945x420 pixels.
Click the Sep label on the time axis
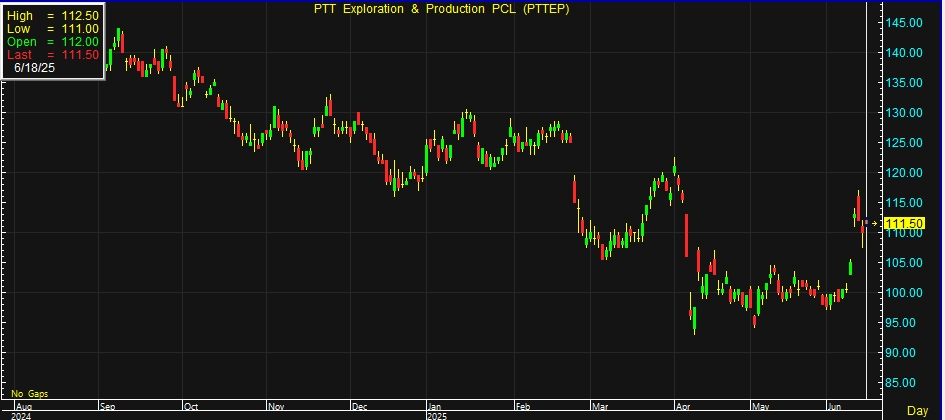107,407
